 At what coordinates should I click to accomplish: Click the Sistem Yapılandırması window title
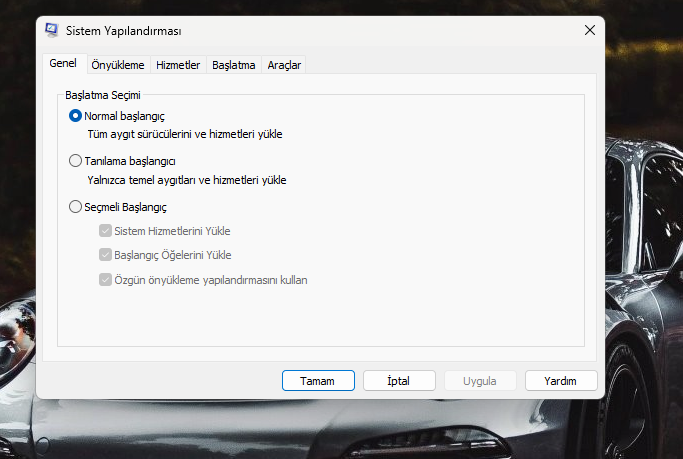coord(124,31)
